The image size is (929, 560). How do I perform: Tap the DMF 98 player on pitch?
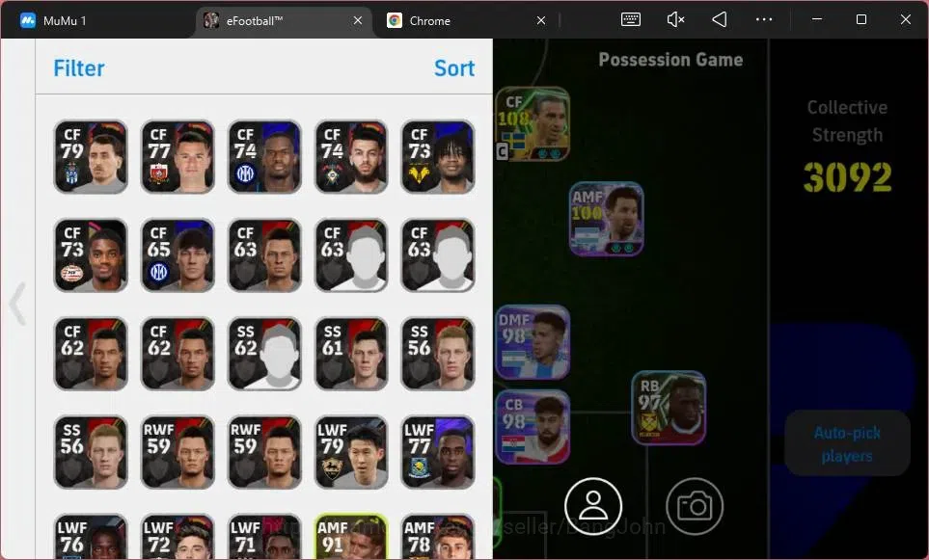tap(533, 342)
